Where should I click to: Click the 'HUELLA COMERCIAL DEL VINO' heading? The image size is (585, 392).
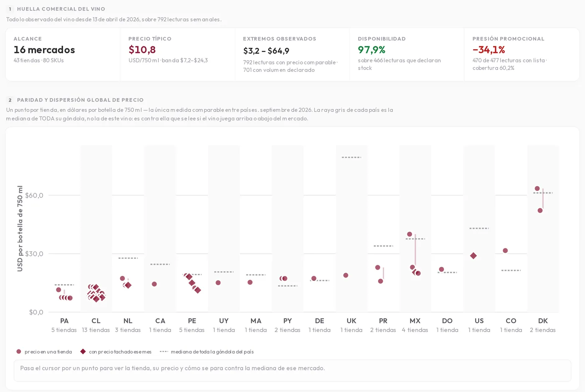61,9
